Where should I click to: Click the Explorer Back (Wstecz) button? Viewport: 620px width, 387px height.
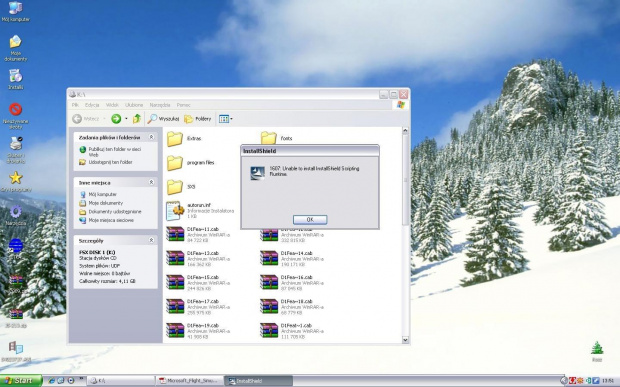point(86,119)
